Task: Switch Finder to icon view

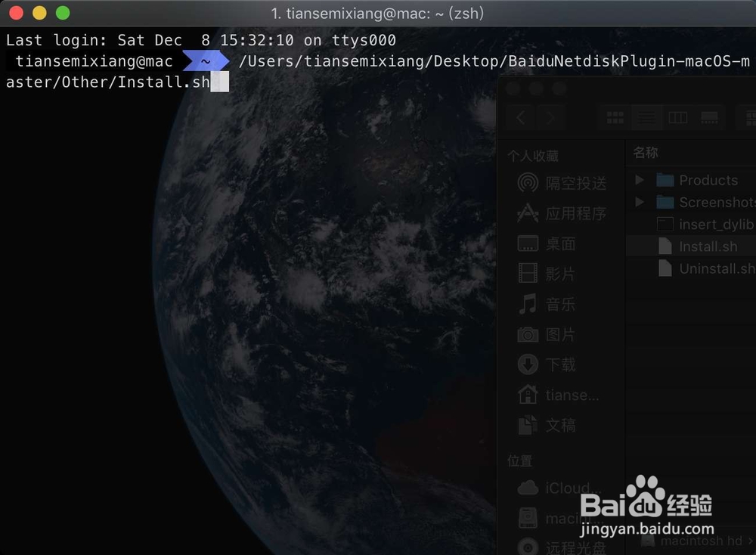Action: (x=615, y=117)
